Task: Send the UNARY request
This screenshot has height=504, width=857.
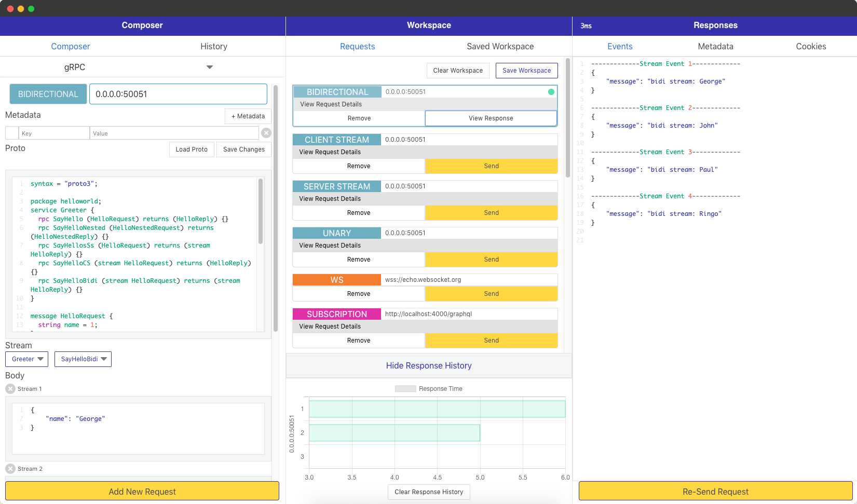Action: pos(491,260)
